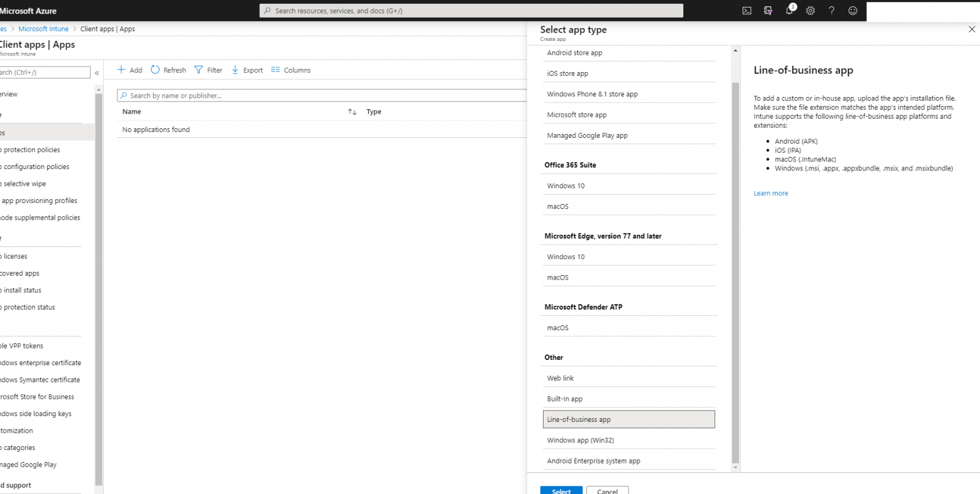Viewport: 980px width, 494px height.
Task: Open the Directories and subscriptions filter icon
Action: [x=768, y=10]
